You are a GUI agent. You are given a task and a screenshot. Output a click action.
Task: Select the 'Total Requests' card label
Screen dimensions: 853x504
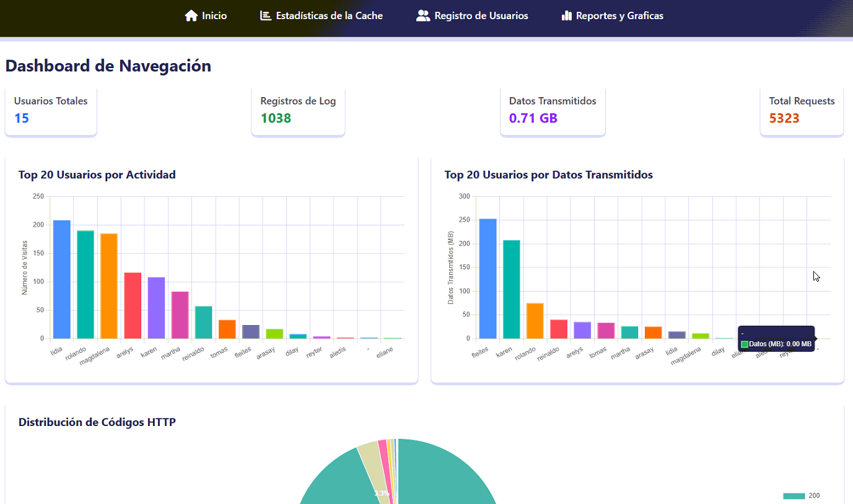click(802, 101)
